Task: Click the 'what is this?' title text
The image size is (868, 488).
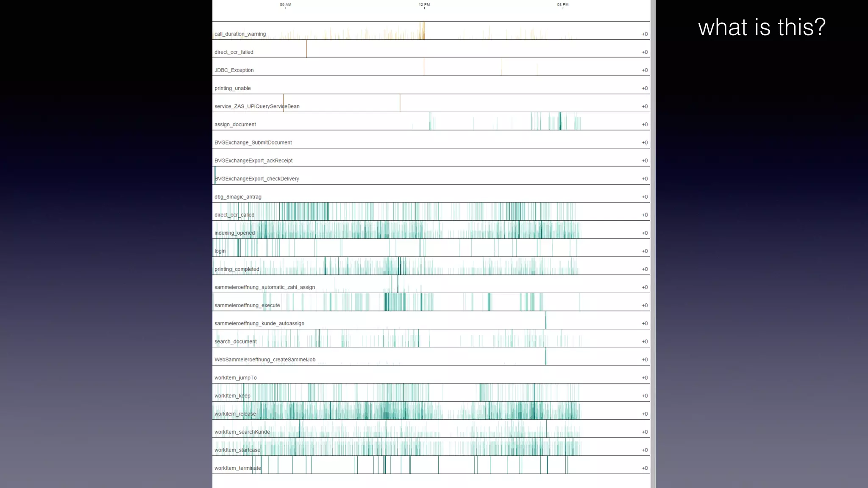Action: [x=762, y=27]
